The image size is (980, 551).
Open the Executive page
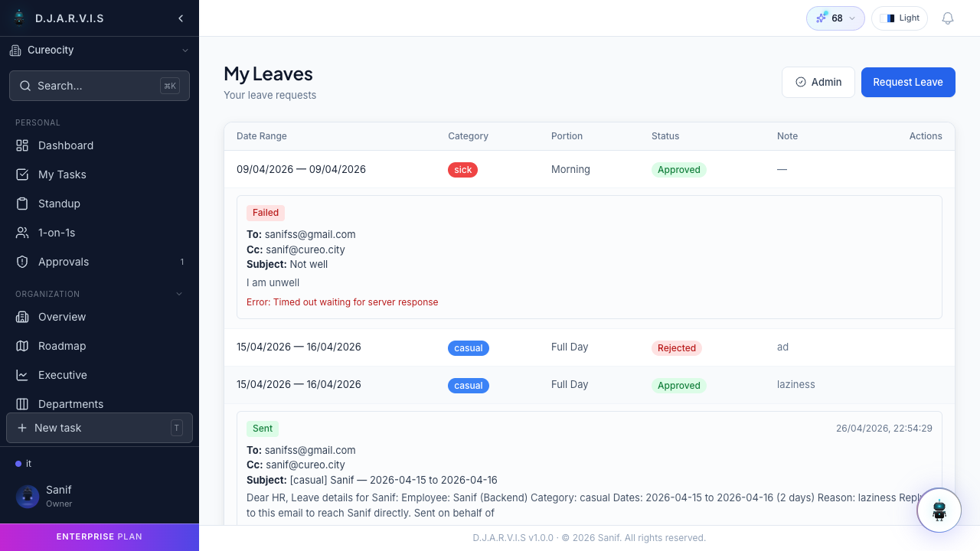[x=100, y=375]
